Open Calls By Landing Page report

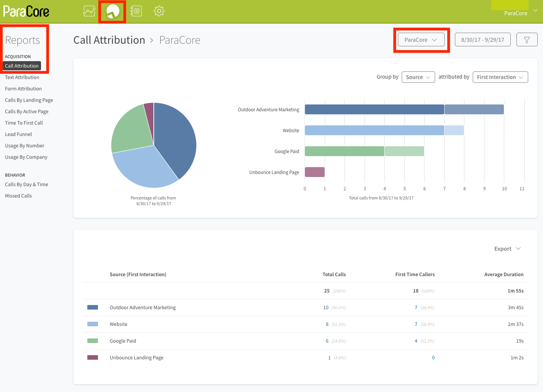29,100
